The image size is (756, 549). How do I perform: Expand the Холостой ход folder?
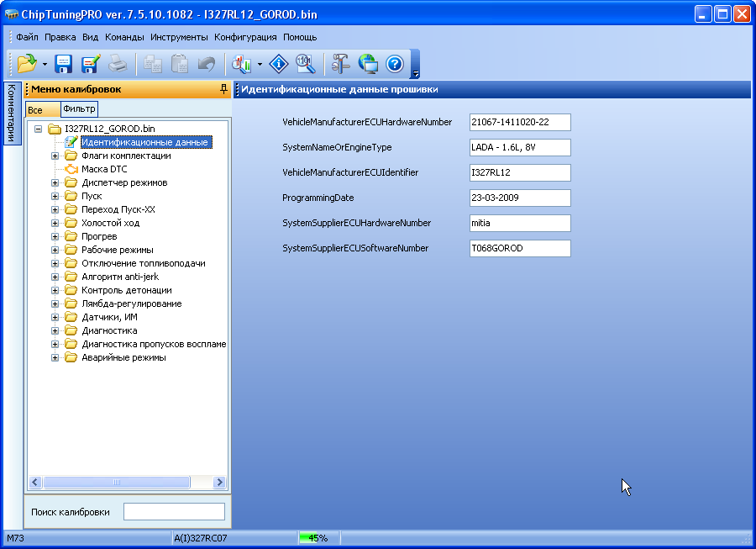[x=55, y=224]
